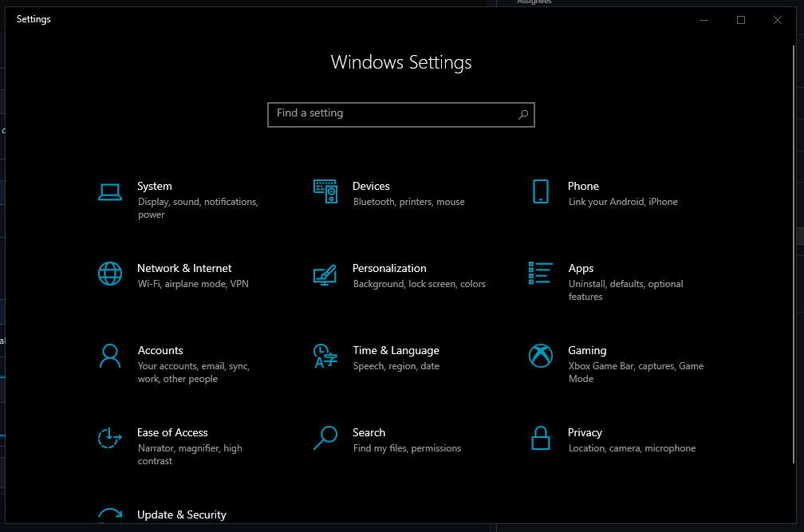Click 'Link your Android, iPhone' description
The image size is (804, 532).
tap(622, 202)
